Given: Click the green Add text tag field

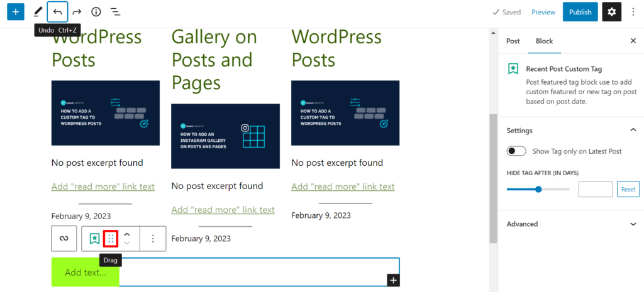Looking at the screenshot, I should click(x=86, y=273).
